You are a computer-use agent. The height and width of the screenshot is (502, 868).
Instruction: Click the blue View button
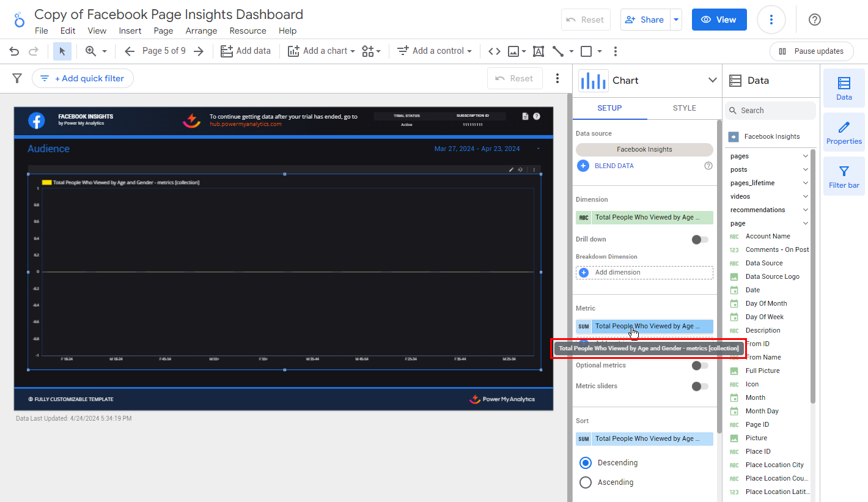[x=719, y=20]
